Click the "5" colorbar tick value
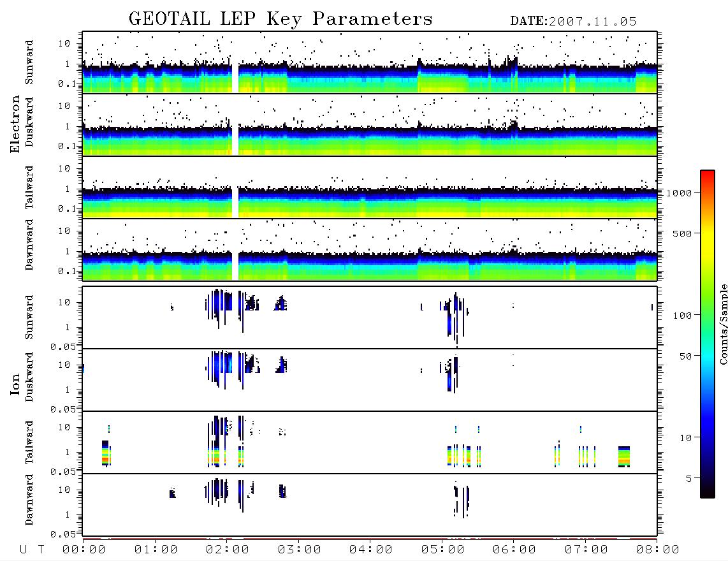This screenshot has width=728, height=561. pyautogui.click(x=688, y=479)
